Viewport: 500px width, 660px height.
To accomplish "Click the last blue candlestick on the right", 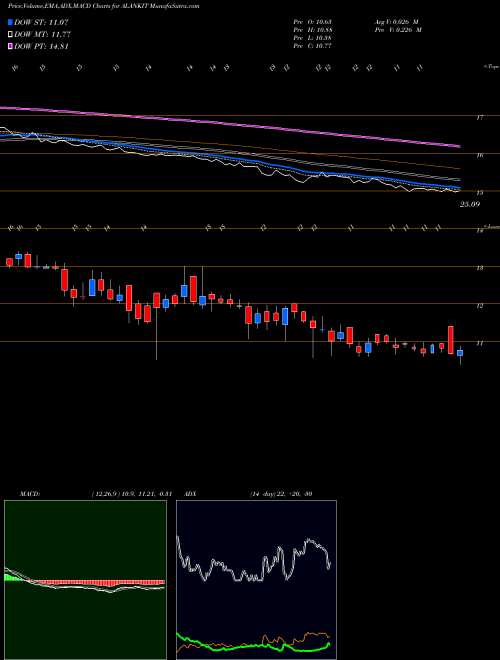I will point(460,353).
